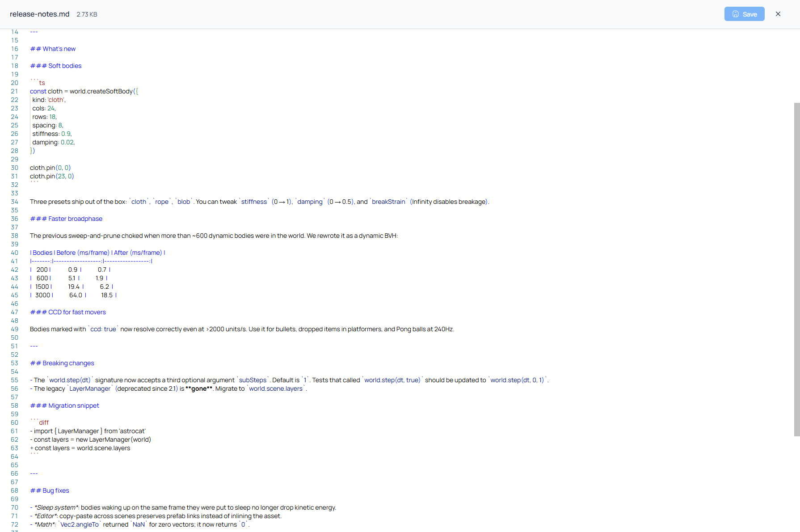
Task: Click the 'Three presets ship out of the box' line
Action: pyautogui.click(x=260, y=202)
